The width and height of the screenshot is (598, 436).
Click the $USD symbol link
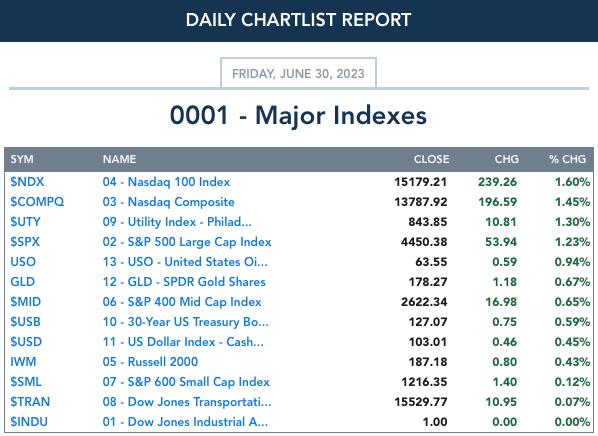tap(26, 342)
